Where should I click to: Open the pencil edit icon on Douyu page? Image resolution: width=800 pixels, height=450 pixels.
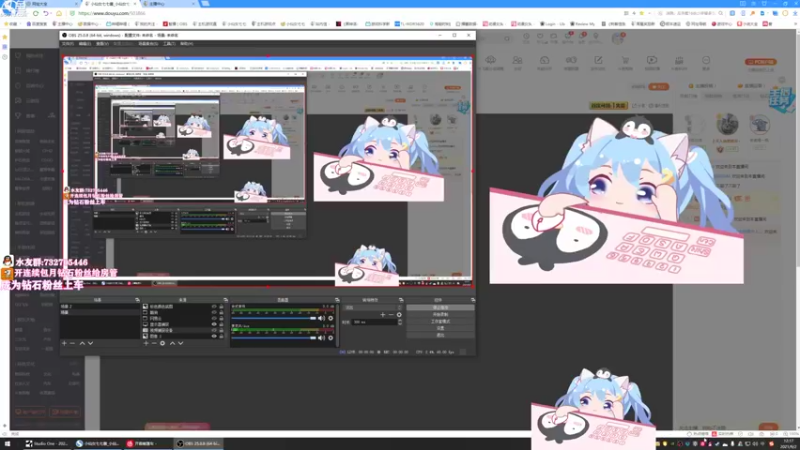click(x=598, y=60)
